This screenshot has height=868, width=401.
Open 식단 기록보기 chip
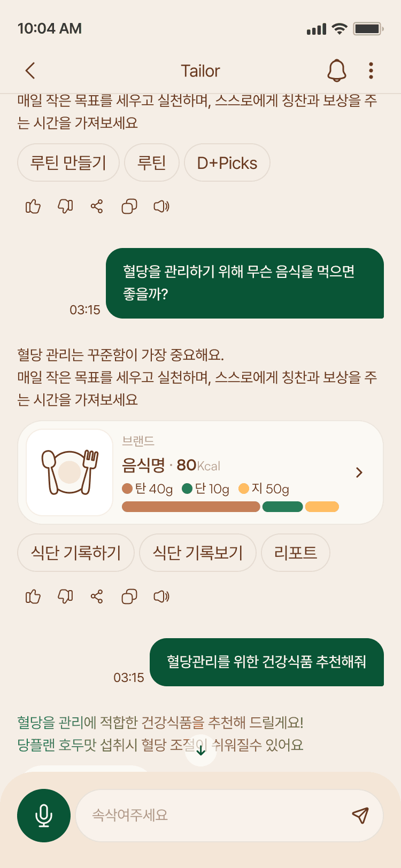pyautogui.click(x=198, y=553)
